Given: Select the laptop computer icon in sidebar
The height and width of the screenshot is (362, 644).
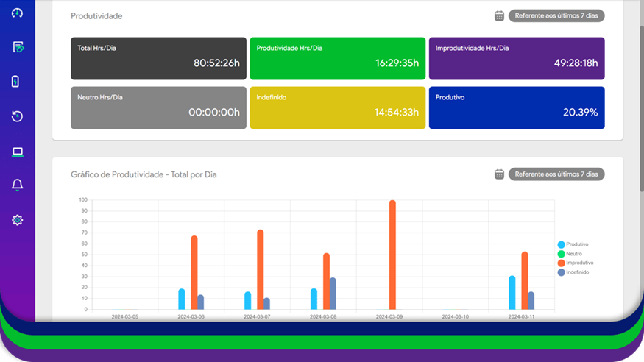Looking at the screenshot, I should (x=18, y=152).
